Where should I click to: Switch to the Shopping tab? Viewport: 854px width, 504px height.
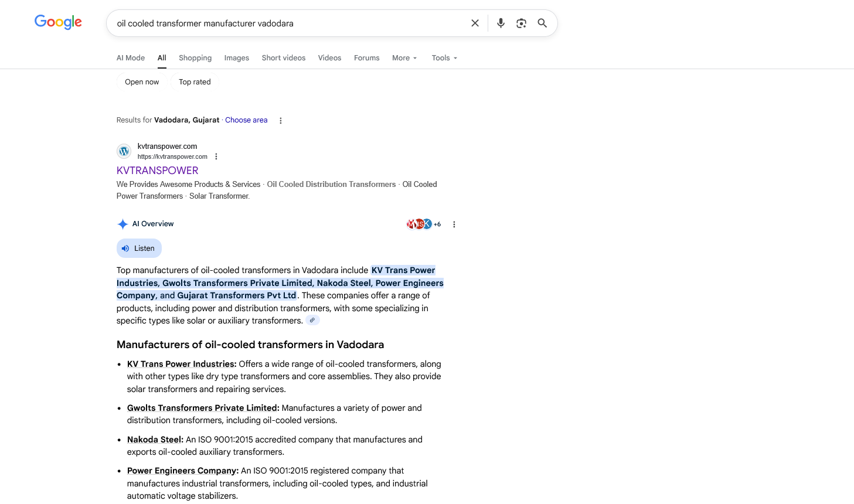click(x=195, y=58)
